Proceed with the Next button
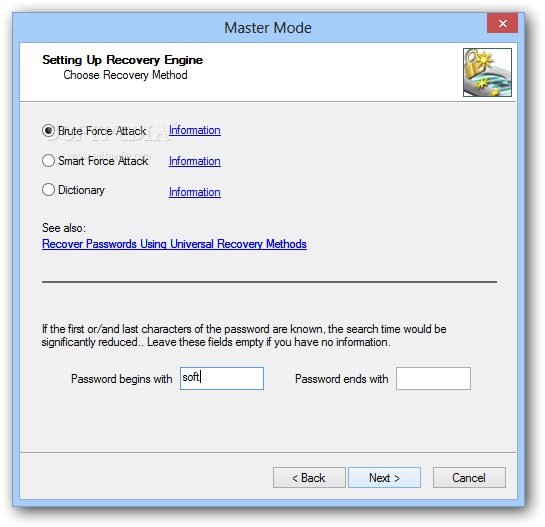The height and width of the screenshot is (527, 545). point(384,478)
